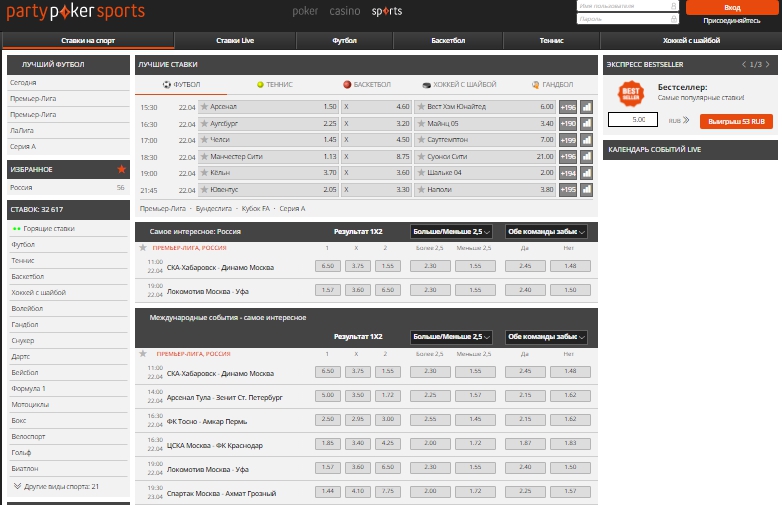This screenshot has height=505, width=782.
Task: Open statistics icon for Augsburg match row
Action: pyautogui.click(x=586, y=123)
